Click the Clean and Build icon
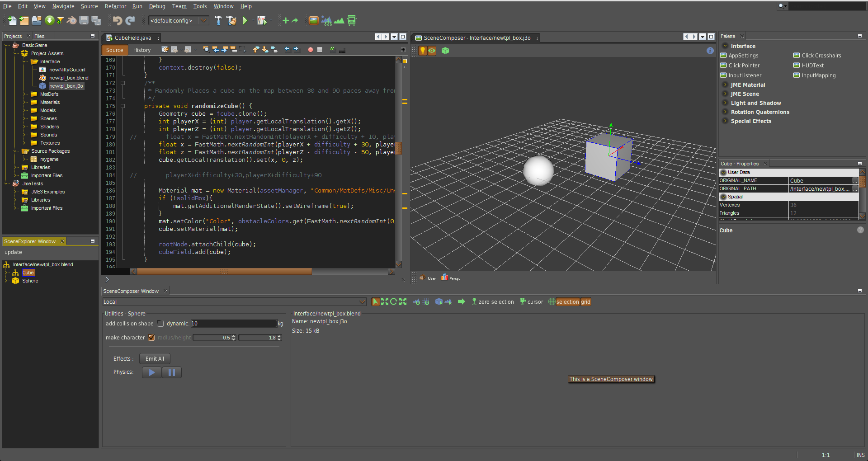The image size is (868, 461). click(x=231, y=20)
